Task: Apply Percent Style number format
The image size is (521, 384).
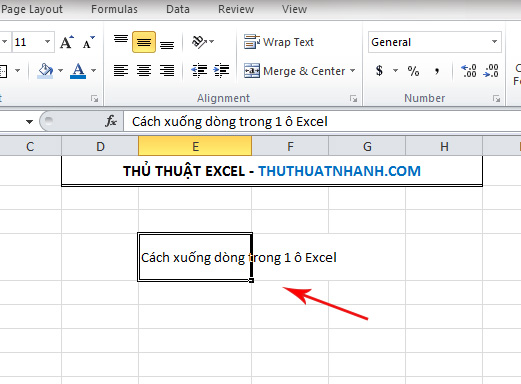Action: (x=413, y=71)
